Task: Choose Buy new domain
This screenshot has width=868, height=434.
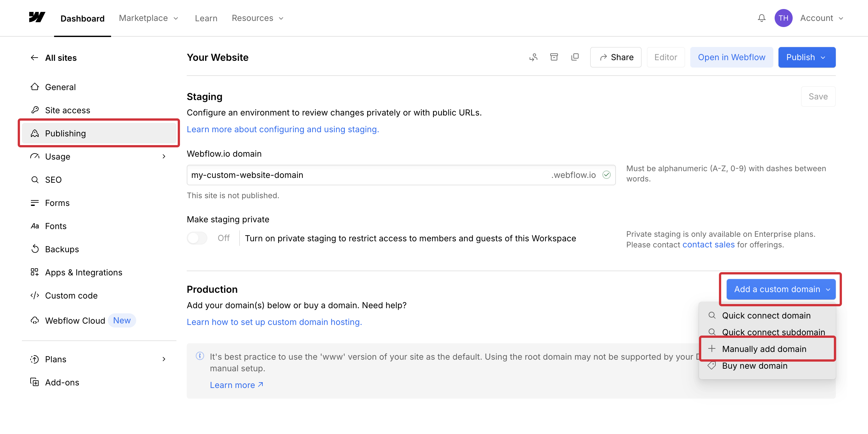Action: pyautogui.click(x=767, y=365)
